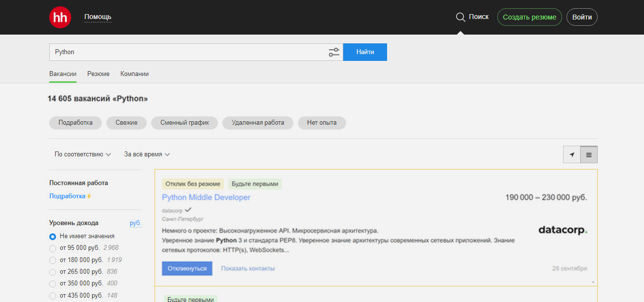The width and height of the screenshot is (644, 302).
Task: Switch to list view icon
Action: [589, 155]
